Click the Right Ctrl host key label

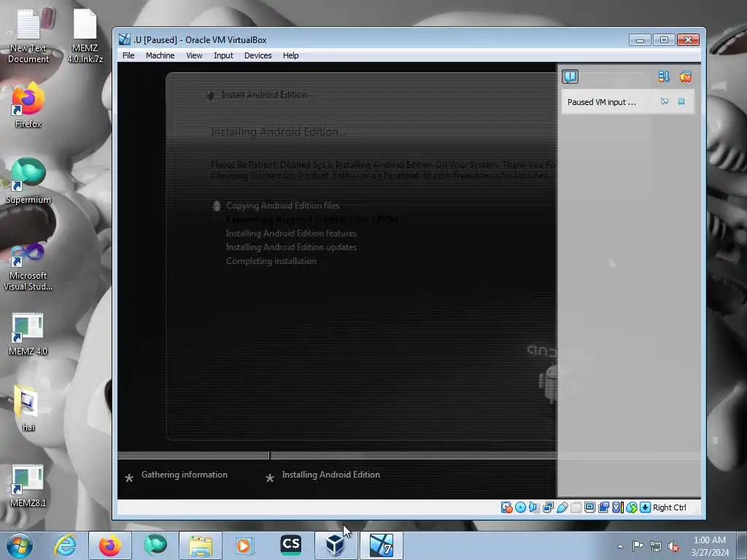[670, 507]
